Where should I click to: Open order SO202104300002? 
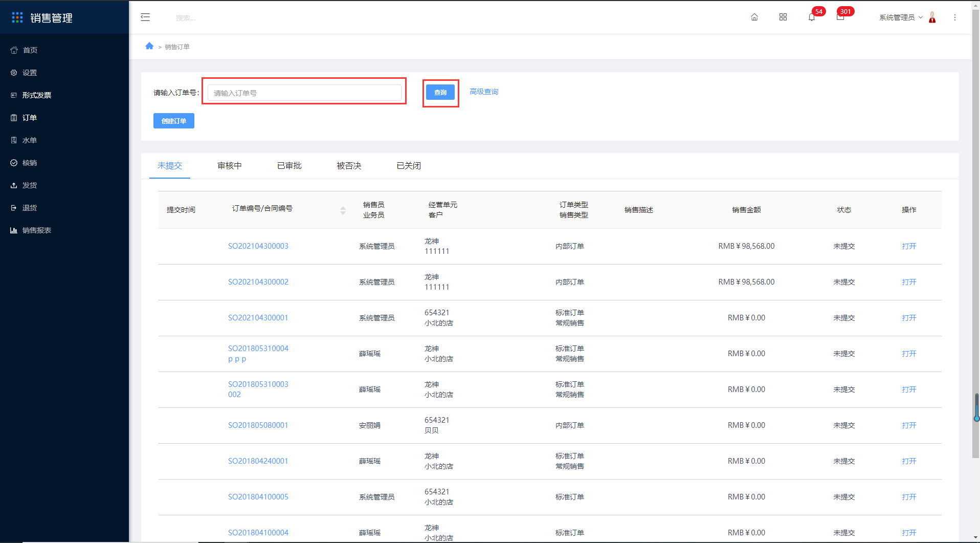pyautogui.click(x=258, y=282)
